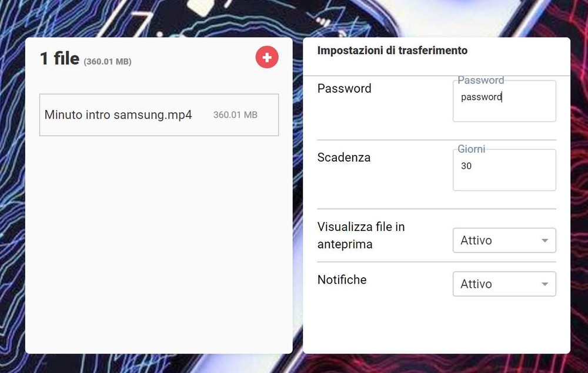Viewport: 588px width, 373px height.
Task: Click the Giorni expiry input field
Action: [505, 170]
